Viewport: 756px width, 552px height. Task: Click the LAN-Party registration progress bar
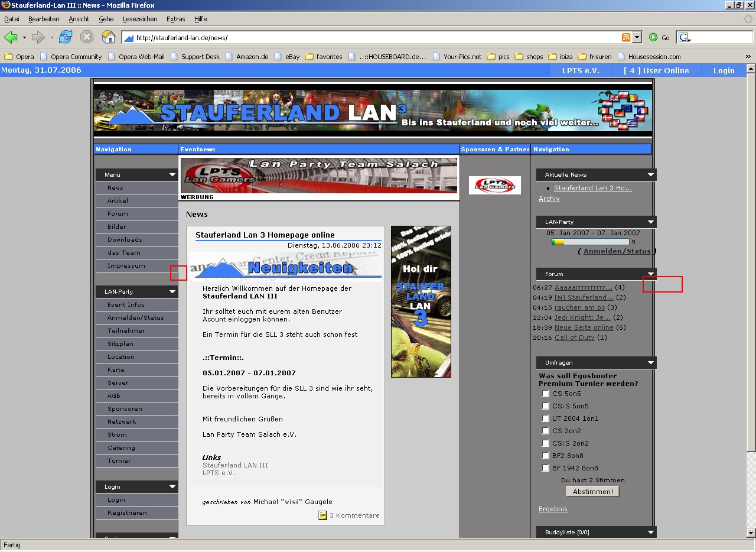pyautogui.click(x=590, y=242)
